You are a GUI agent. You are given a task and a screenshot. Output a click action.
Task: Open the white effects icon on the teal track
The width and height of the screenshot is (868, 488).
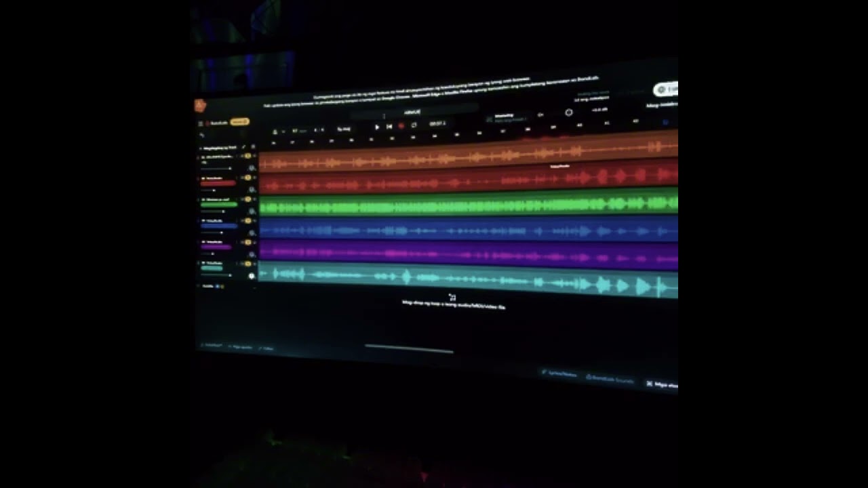tap(252, 276)
